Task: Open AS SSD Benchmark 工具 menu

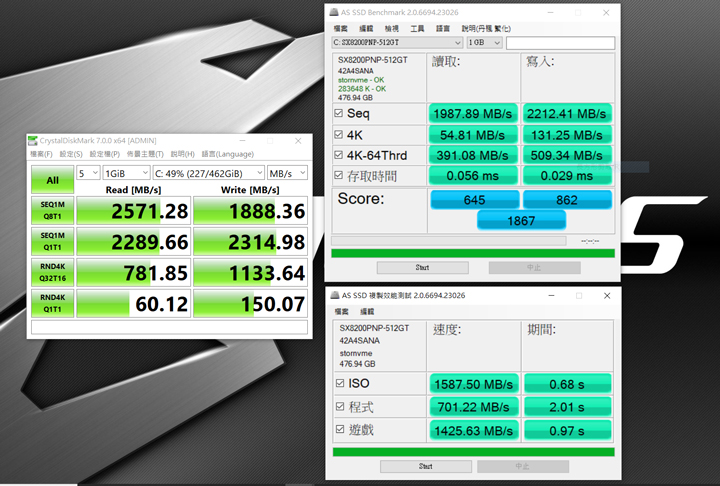Action: click(417, 28)
